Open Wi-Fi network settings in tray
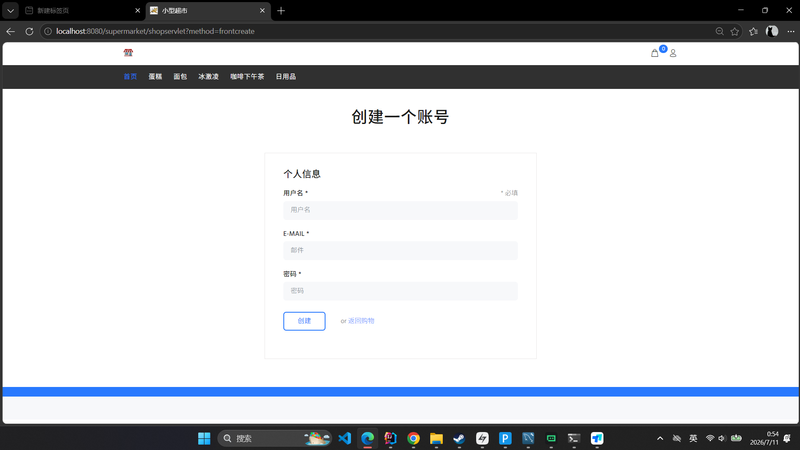 (710, 438)
